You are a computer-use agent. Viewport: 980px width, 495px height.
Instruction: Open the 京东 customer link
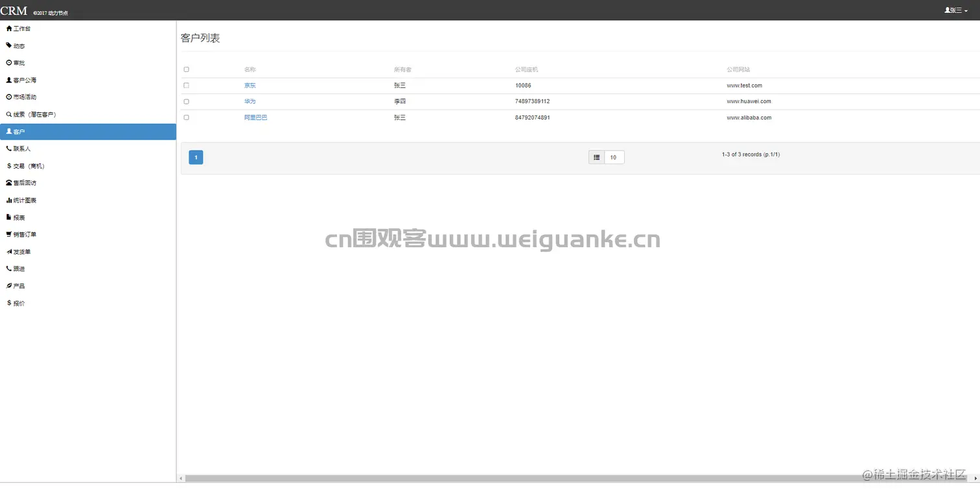point(250,86)
